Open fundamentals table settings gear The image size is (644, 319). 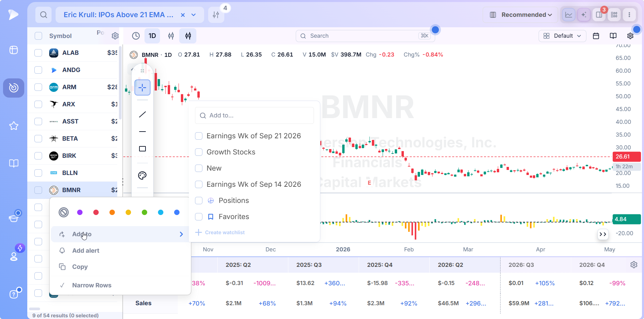pos(634,265)
